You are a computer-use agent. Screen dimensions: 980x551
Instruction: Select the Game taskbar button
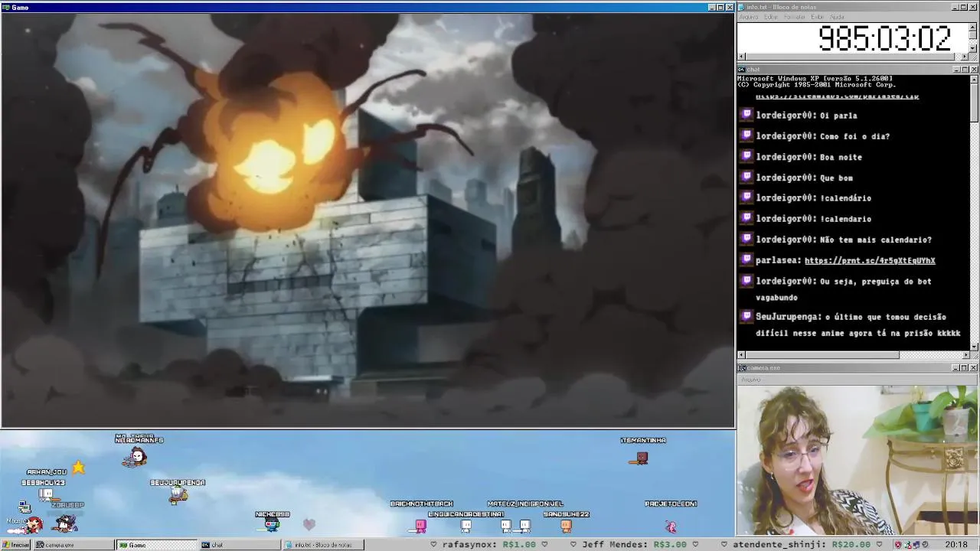pos(156,545)
